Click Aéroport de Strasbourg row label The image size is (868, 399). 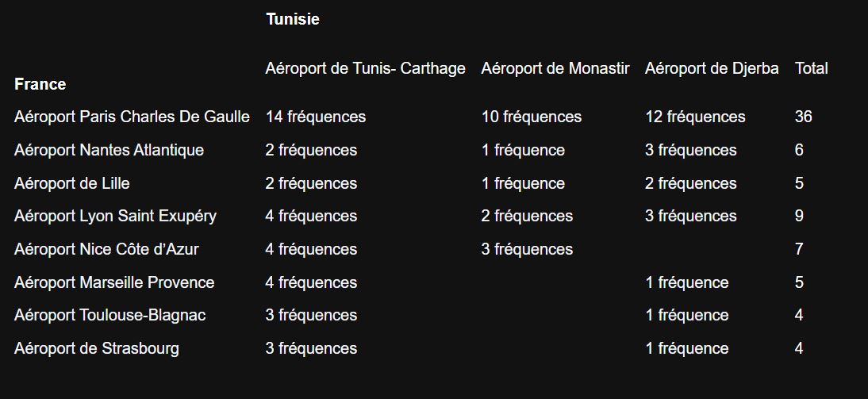point(97,349)
